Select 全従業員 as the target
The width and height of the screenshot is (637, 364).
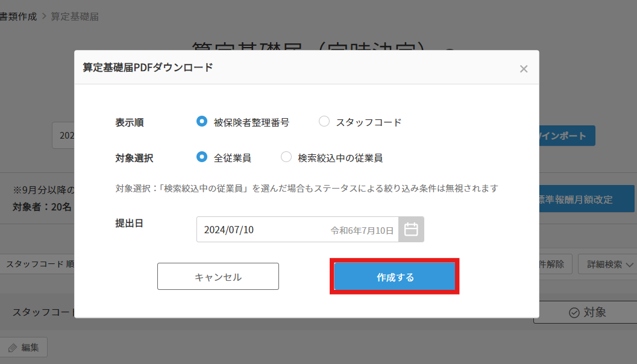click(202, 157)
